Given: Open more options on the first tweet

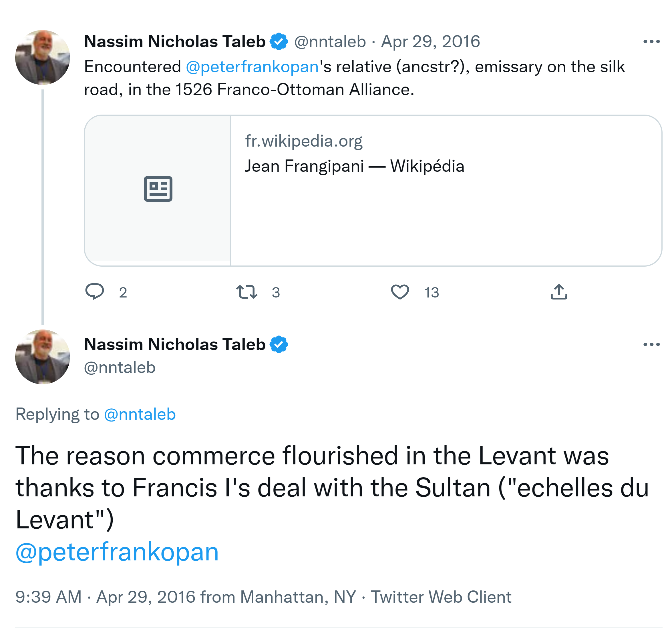Looking at the screenshot, I should (651, 41).
